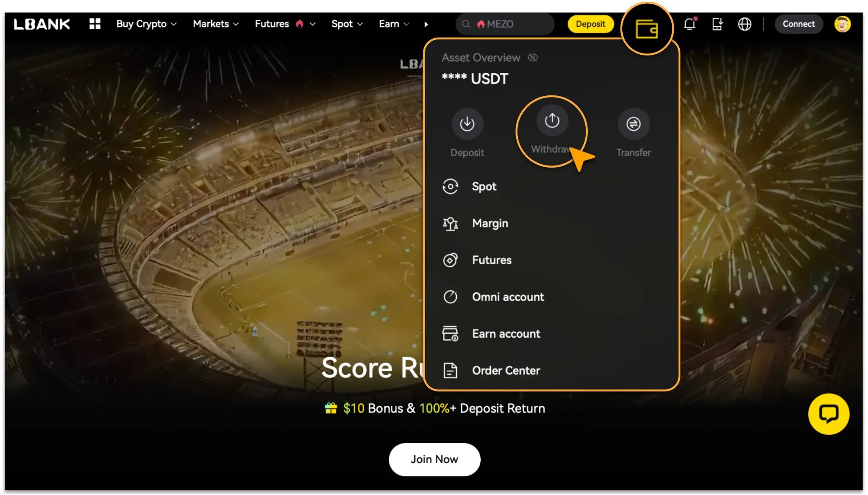Open the notifications bell
Image resolution: width=868 pixels, height=495 pixels.
690,24
